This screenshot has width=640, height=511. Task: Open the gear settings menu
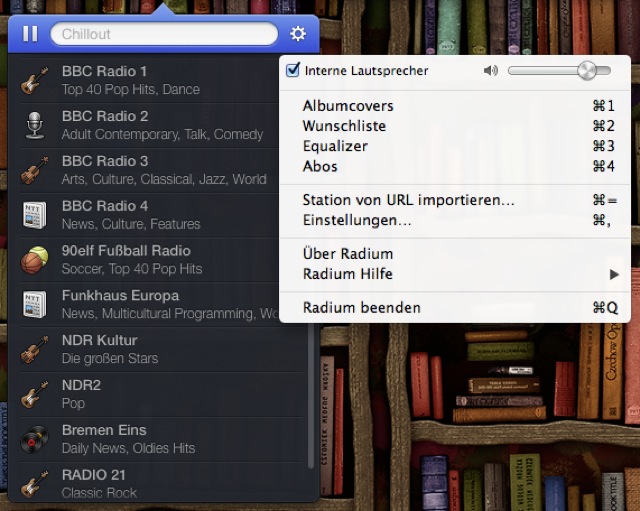tap(298, 34)
